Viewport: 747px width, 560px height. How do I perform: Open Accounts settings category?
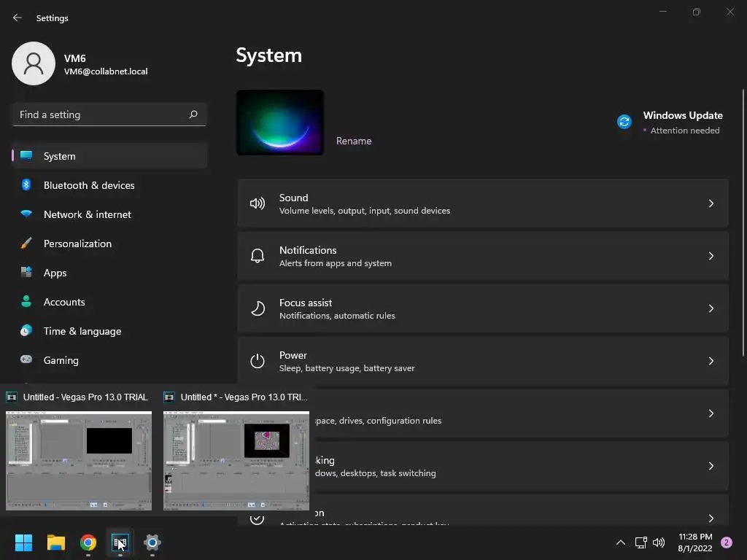pos(109,302)
